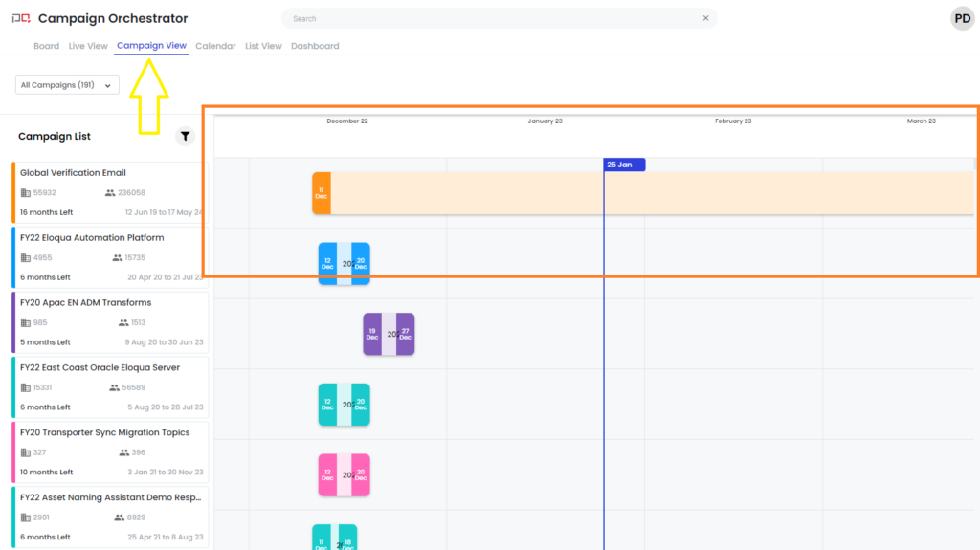980x550 pixels.
Task: Select the List View tab
Action: pos(263,46)
